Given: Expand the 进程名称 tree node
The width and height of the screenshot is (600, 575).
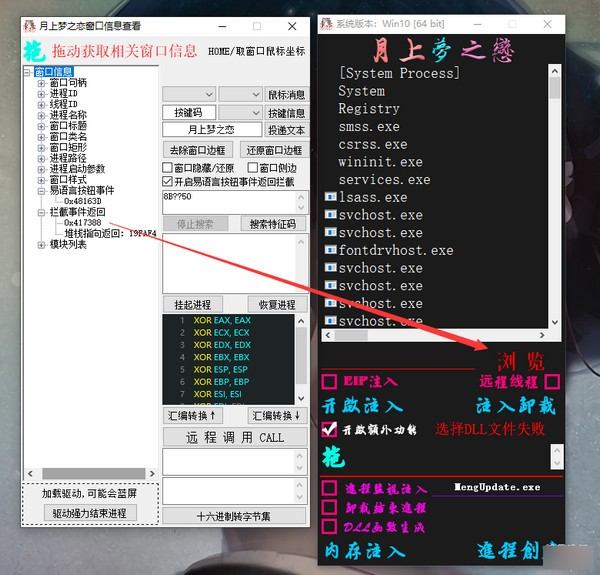Looking at the screenshot, I should pyautogui.click(x=41, y=115).
